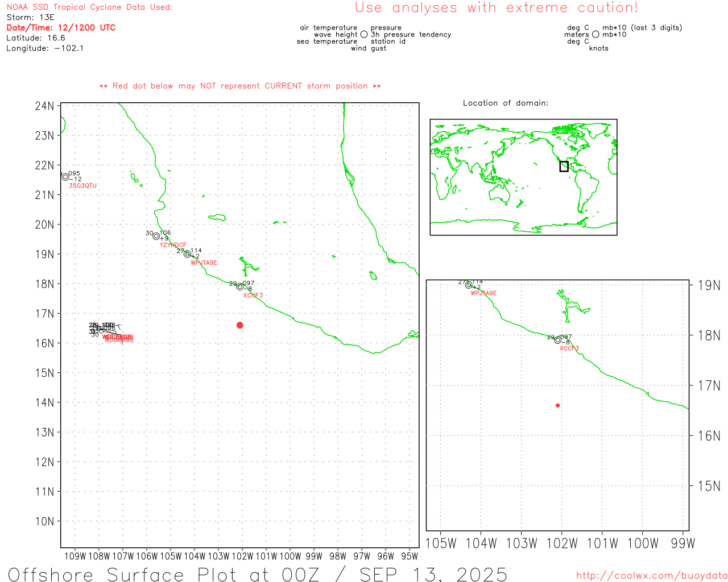
Task: Click XCCF3 station circle on the main map
Action: coord(240,286)
